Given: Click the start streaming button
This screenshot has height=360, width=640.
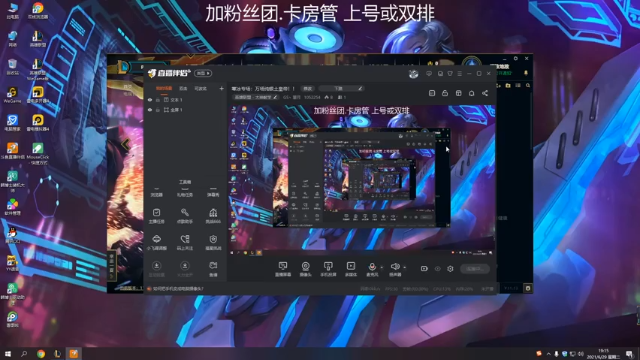Looking at the screenshot, I should (475, 269).
